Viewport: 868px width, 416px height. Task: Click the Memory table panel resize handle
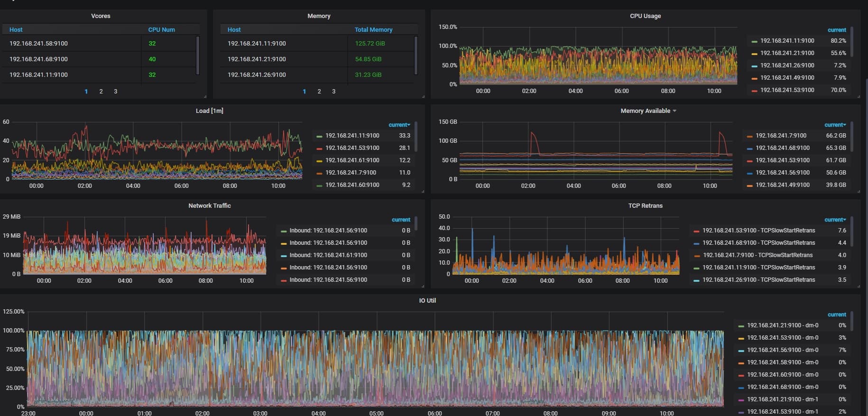pyautogui.click(x=423, y=97)
